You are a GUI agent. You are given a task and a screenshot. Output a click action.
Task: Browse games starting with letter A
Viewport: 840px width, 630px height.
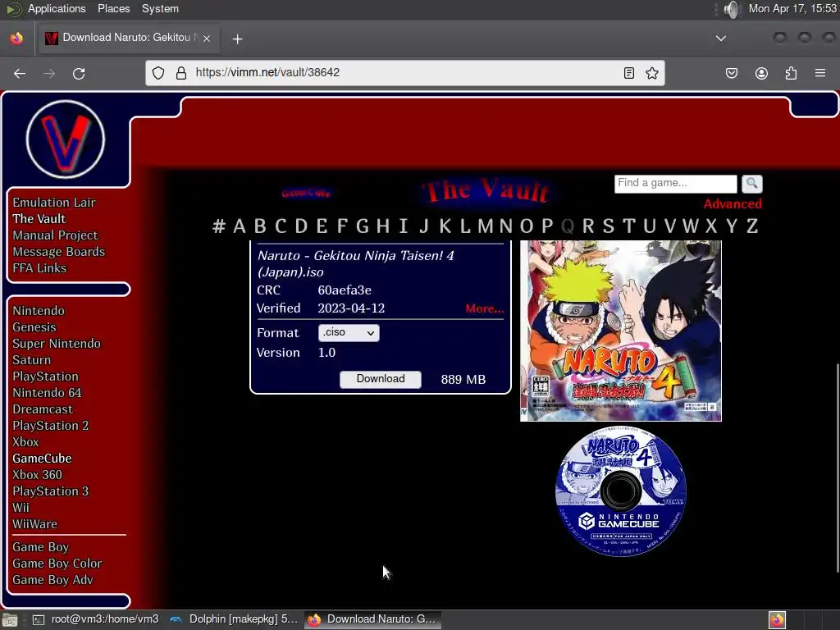[240, 226]
